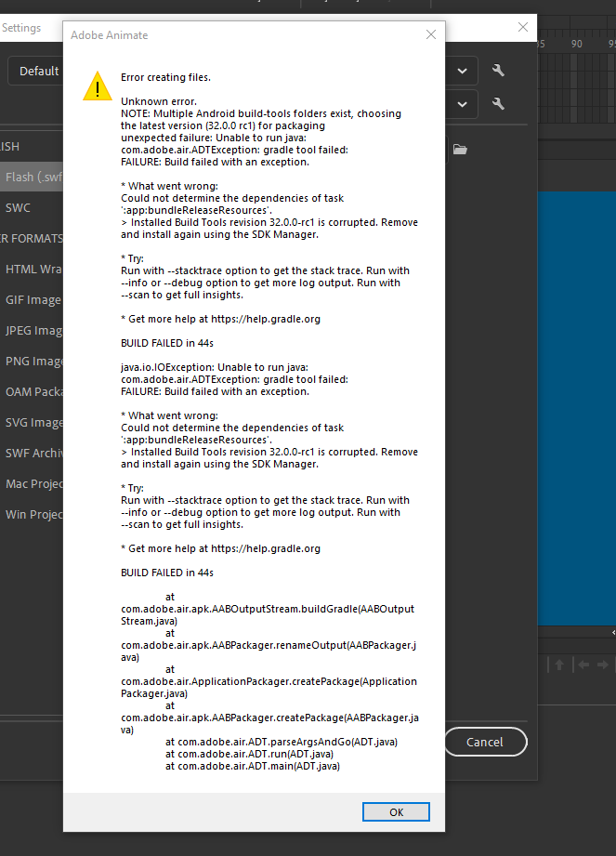This screenshot has width=616, height=856.
Task: Select Mac Projector format
Action: click(x=32, y=483)
